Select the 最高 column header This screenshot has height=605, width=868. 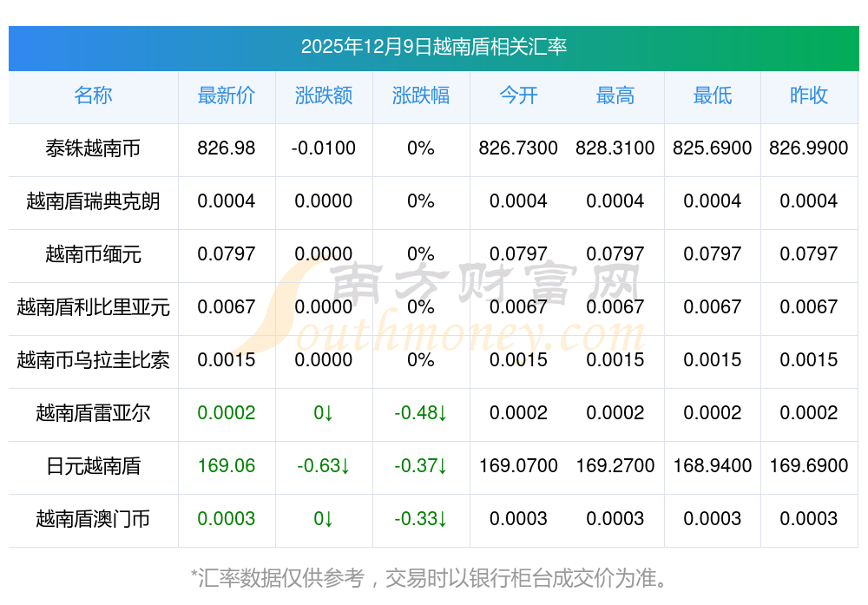tap(615, 96)
